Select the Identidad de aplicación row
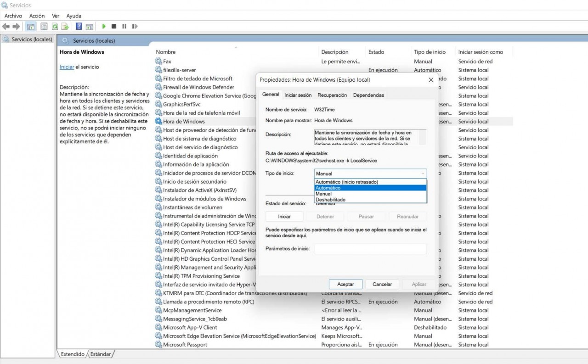588x364 pixels. tap(191, 156)
